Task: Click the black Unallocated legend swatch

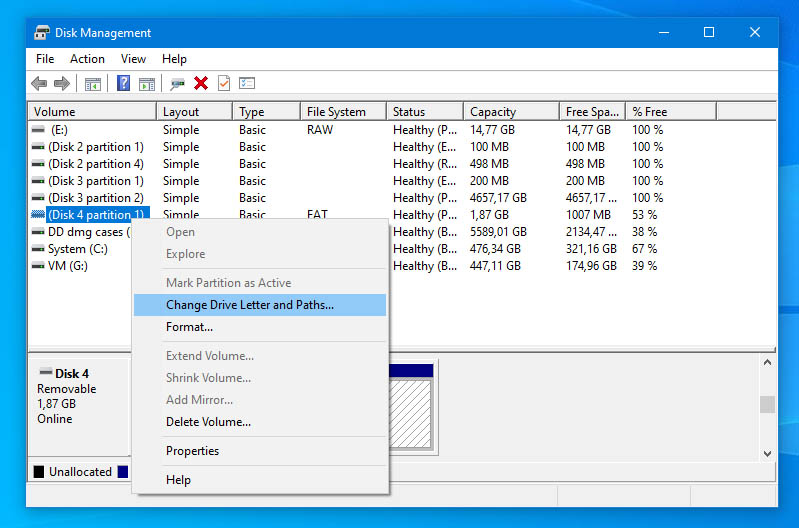Action: [39, 472]
